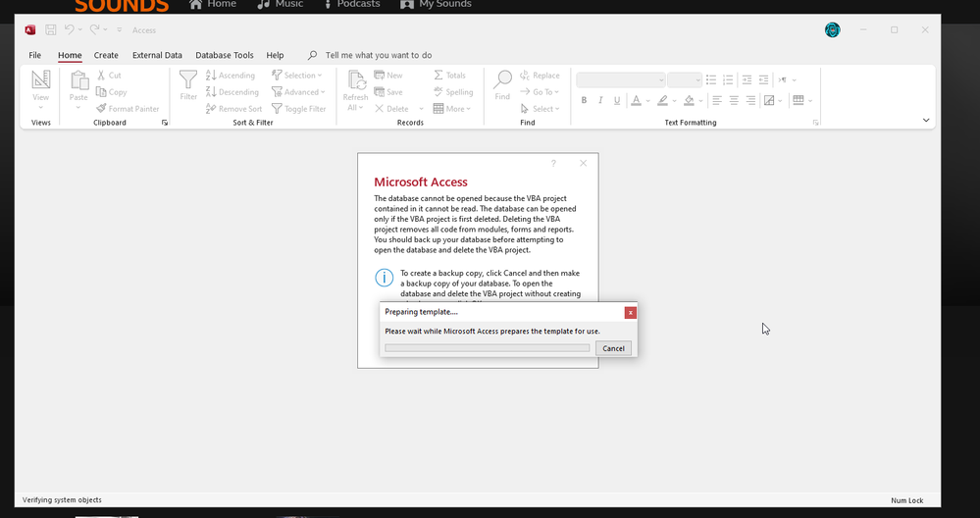The width and height of the screenshot is (980, 518).
Task: Open the External Data tab
Action: [157, 55]
